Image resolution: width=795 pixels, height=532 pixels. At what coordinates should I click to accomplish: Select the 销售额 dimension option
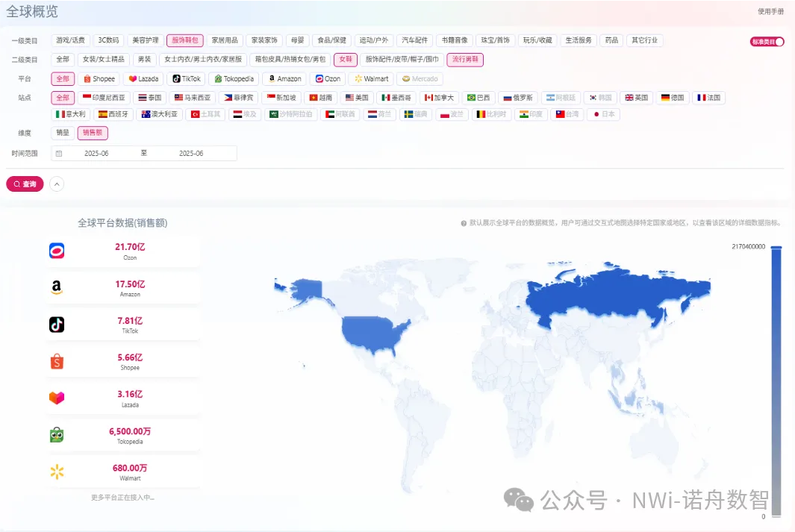[93, 133]
